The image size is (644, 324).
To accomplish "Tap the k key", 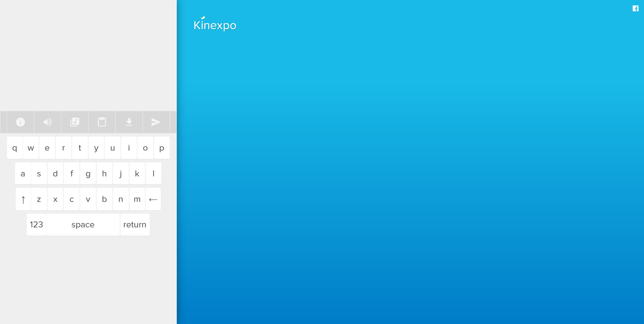I will 137,174.
